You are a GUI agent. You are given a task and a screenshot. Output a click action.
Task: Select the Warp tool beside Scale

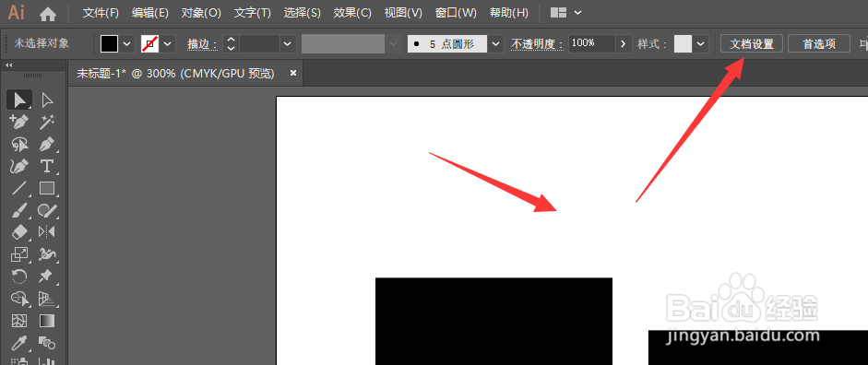coord(47,254)
